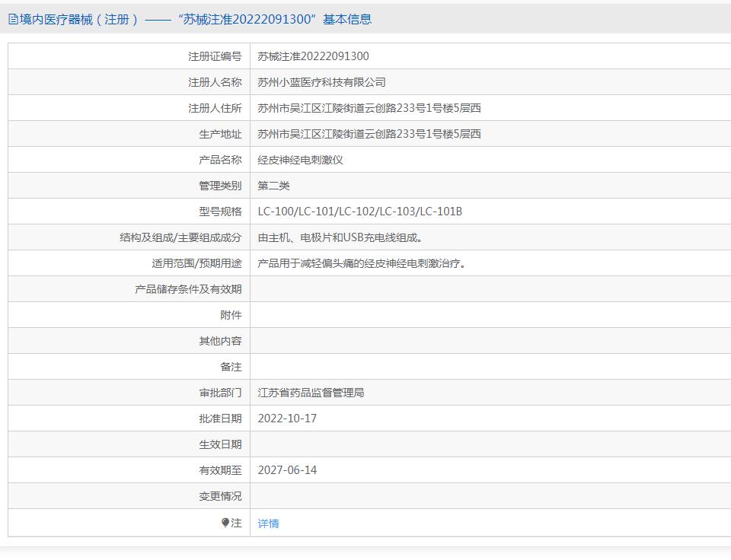Click the 备注 label
731x560 pixels.
click(231, 367)
